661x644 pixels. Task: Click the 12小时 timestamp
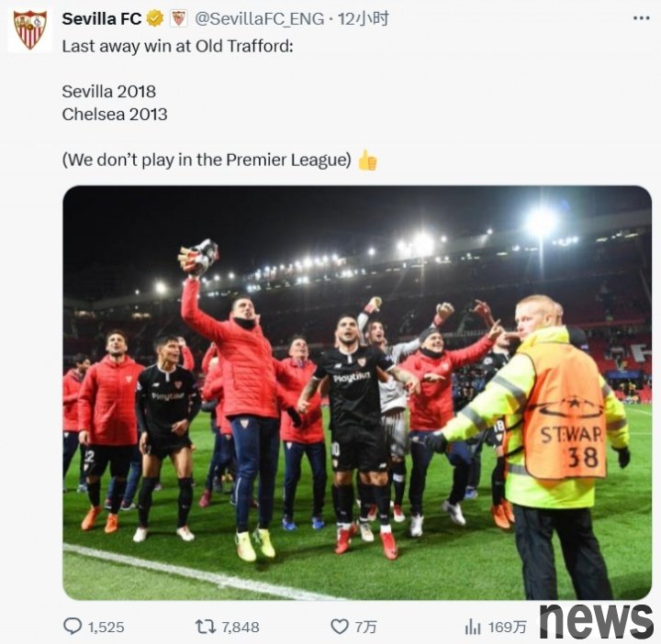tap(364, 19)
